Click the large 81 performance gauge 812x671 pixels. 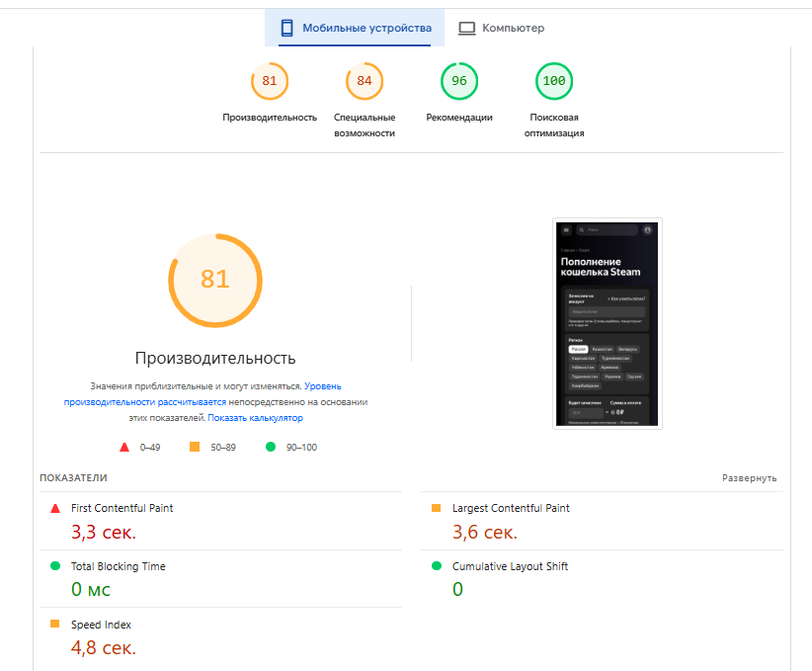(215, 281)
